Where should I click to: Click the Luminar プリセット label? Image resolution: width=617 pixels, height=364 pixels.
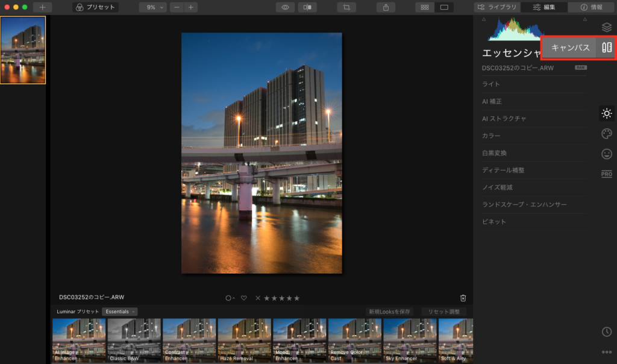pyautogui.click(x=78, y=312)
